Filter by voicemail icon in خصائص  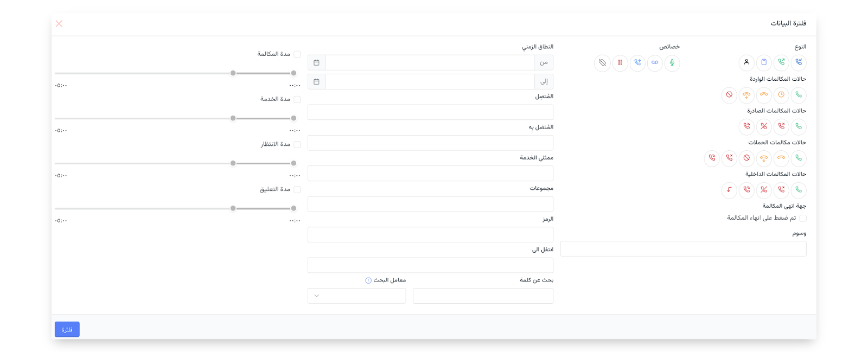[x=655, y=62]
